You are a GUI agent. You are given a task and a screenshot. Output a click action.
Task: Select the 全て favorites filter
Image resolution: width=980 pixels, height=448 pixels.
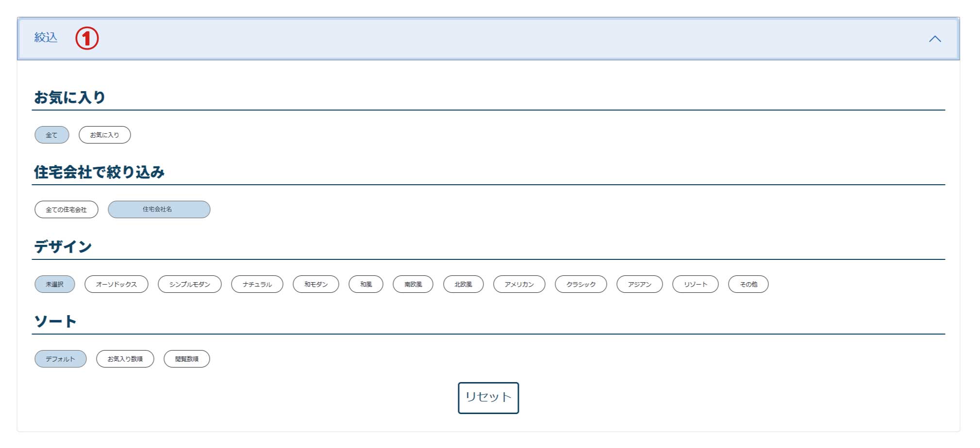point(51,135)
